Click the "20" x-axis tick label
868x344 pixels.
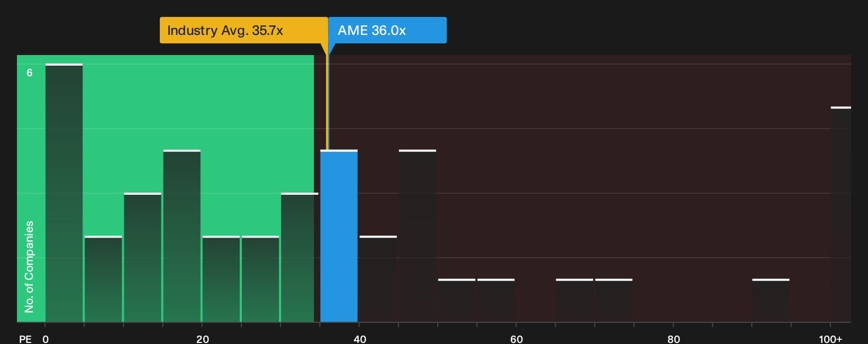pyautogui.click(x=203, y=339)
